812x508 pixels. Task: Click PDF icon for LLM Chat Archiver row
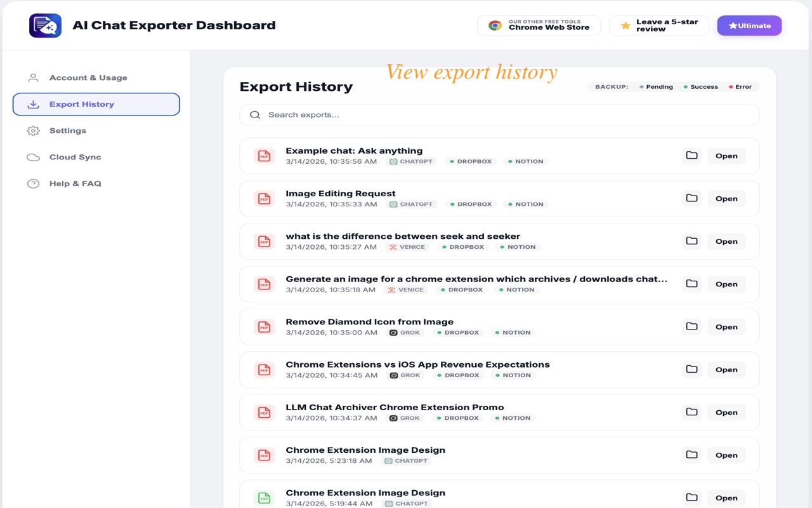(264, 412)
